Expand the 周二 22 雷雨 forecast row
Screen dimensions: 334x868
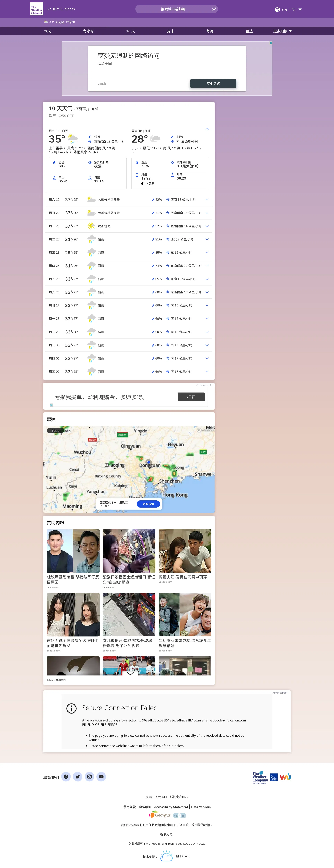click(x=207, y=239)
